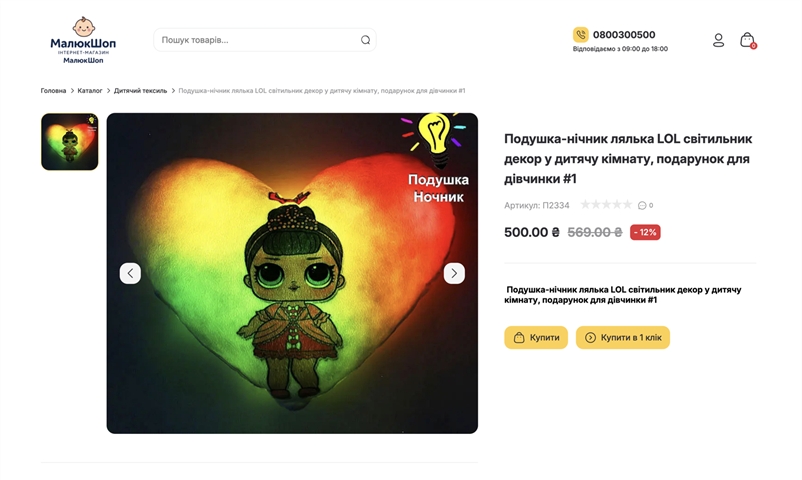The height and width of the screenshot is (480, 802).
Task: Open the user account icon
Action: coord(718,40)
